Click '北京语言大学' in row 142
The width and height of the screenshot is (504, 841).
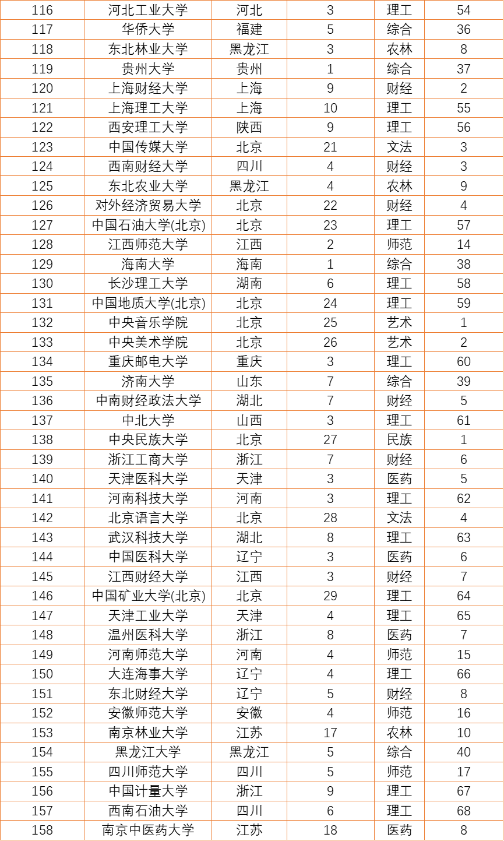tap(148, 518)
